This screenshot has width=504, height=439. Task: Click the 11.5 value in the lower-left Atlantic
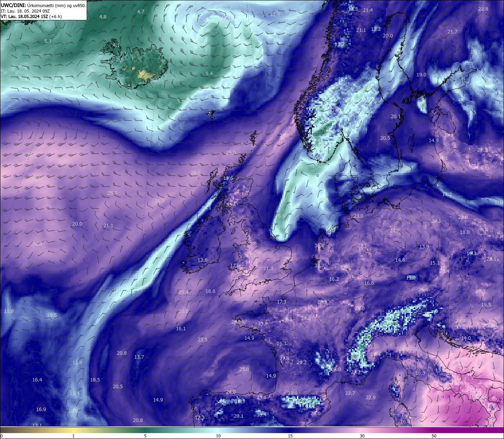click(52, 315)
